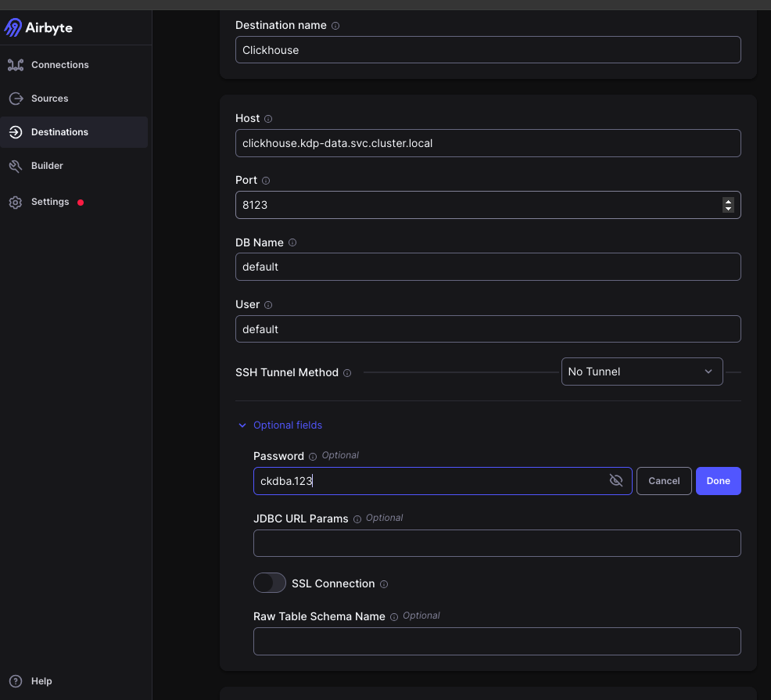
Task: Click the Raw Table Schema Name info icon
Action: pyautogui.click(x=394, y=617)
